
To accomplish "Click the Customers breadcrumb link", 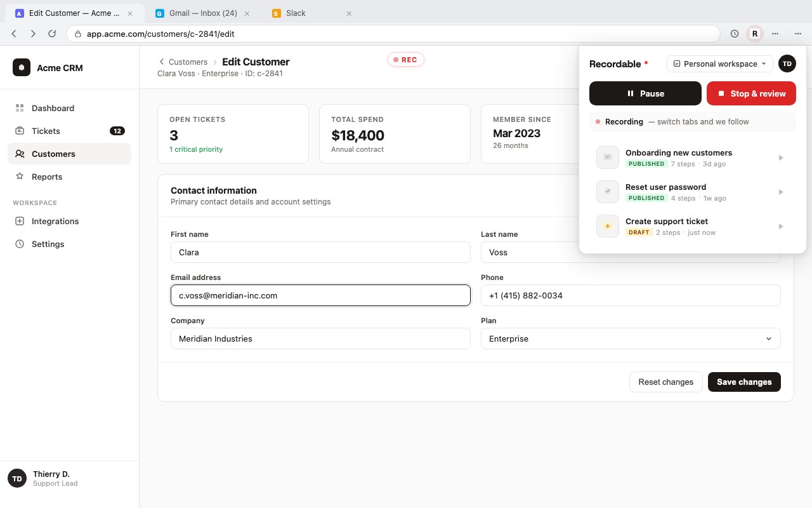I will (x=188, y=62).
